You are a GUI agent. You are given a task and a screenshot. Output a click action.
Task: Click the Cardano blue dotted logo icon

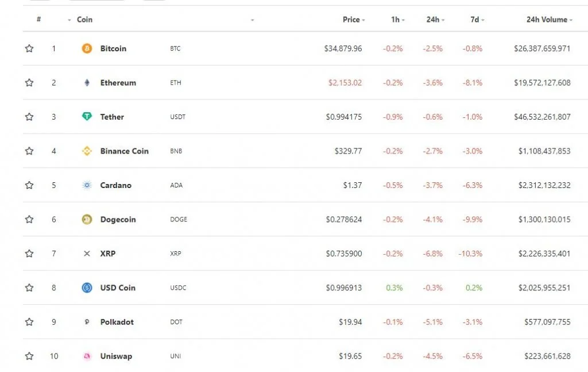pyautogui.click(x=87, y=185)
